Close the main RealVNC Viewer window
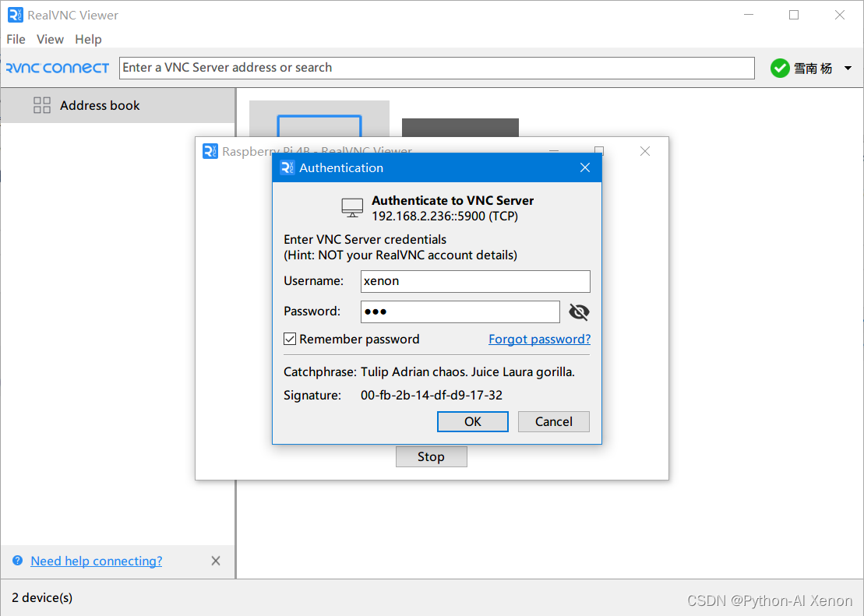The image size is (864, 616). (x=839, y=15)
